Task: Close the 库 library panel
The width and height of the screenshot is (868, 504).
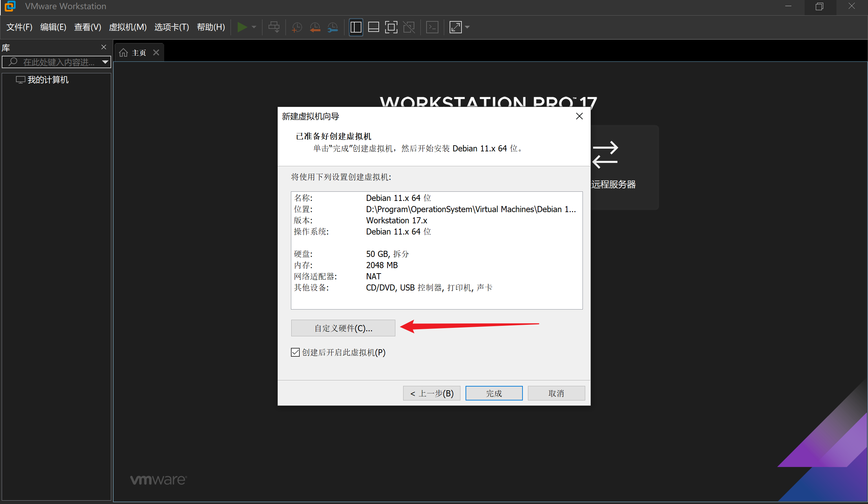Action: 104,47
